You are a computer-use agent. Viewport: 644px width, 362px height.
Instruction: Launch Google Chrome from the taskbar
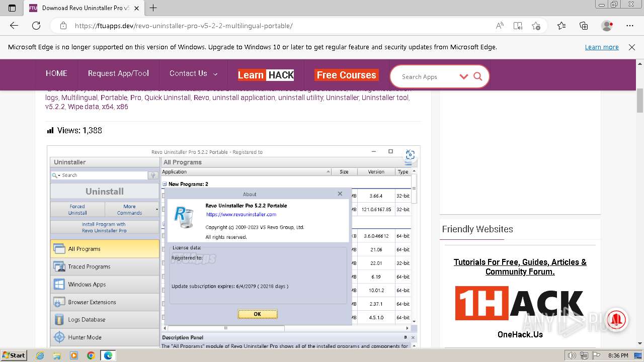point(91,355)
